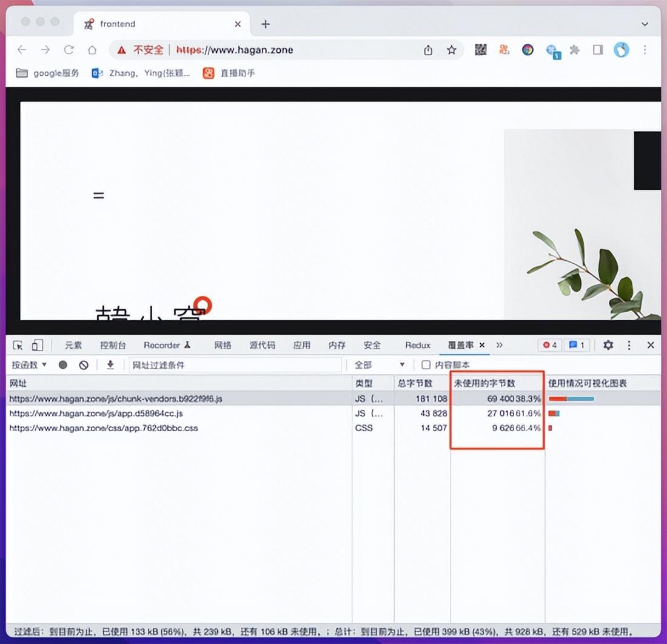The image size is (667, 644).
Task: Focus the 网址过滤条件 URL filter field
Action: pyautogui.click(x=235, y=365)
